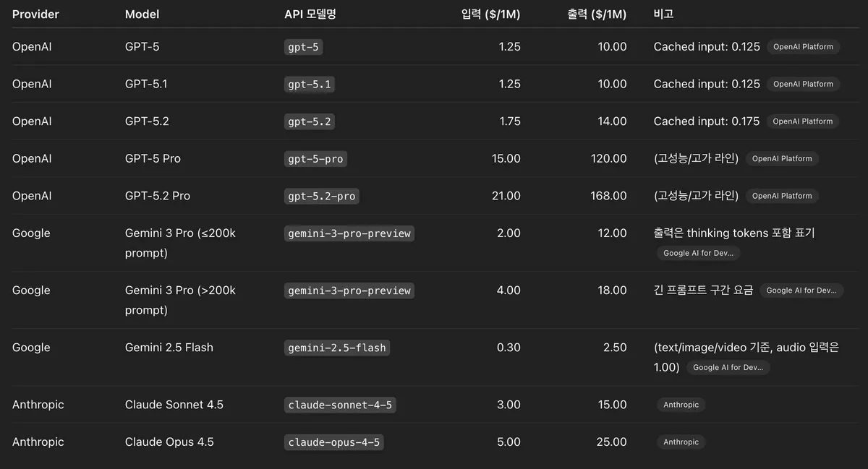Click the Gemini 3 Pro (>200k prompt) model cell
Screen dimensions: 868x469
coord(181,300)
